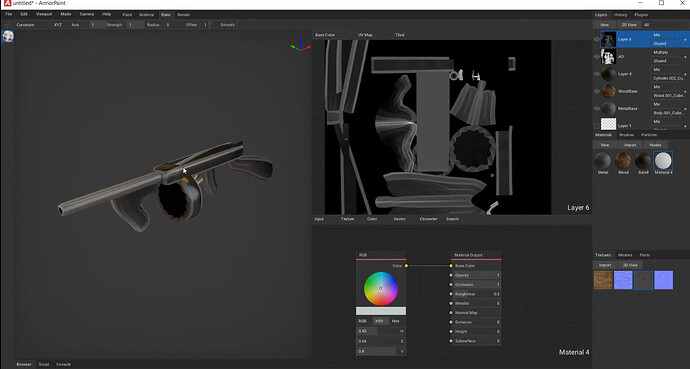Screen dimensions: 690x369
Task: Click the Opacity input socket
Action: coord(451,275)
